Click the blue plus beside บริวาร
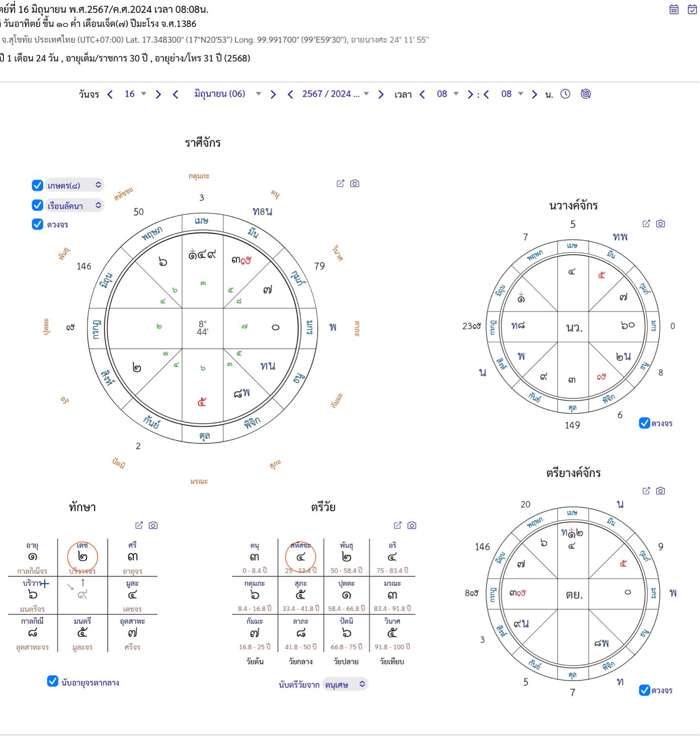This screenshot has height=736, width=700. tap(45, 584)
